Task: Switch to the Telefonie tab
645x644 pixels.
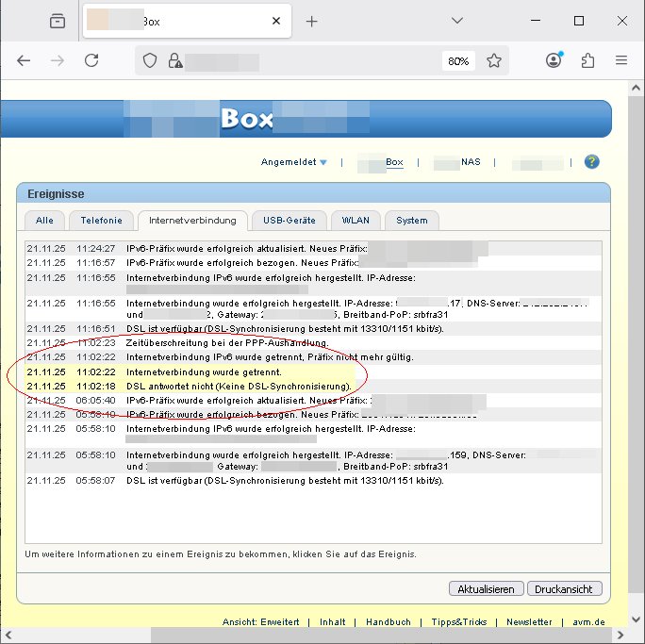Action: 101,221
